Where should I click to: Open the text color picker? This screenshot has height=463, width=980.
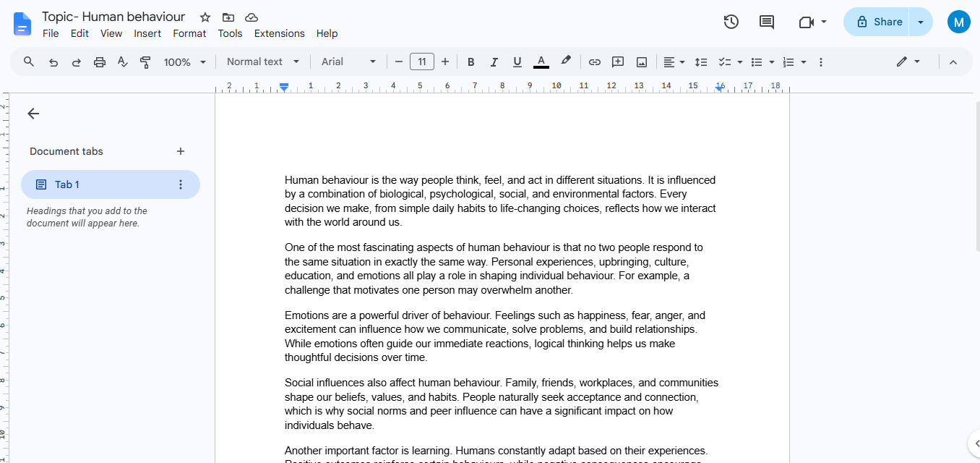(541, 62)
